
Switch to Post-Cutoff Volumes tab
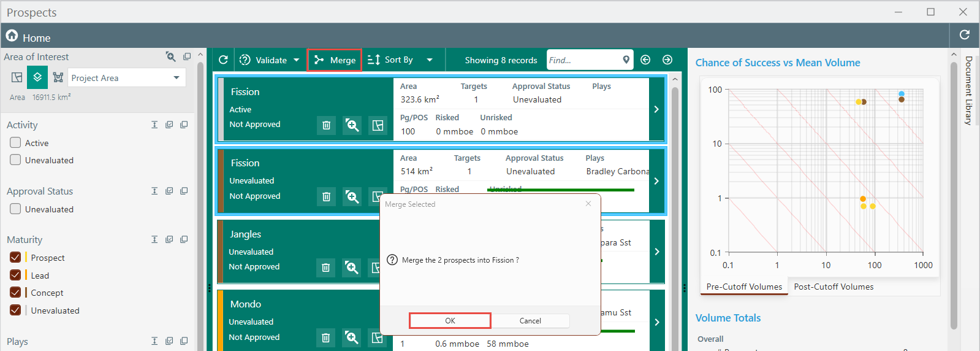[834, 287]
